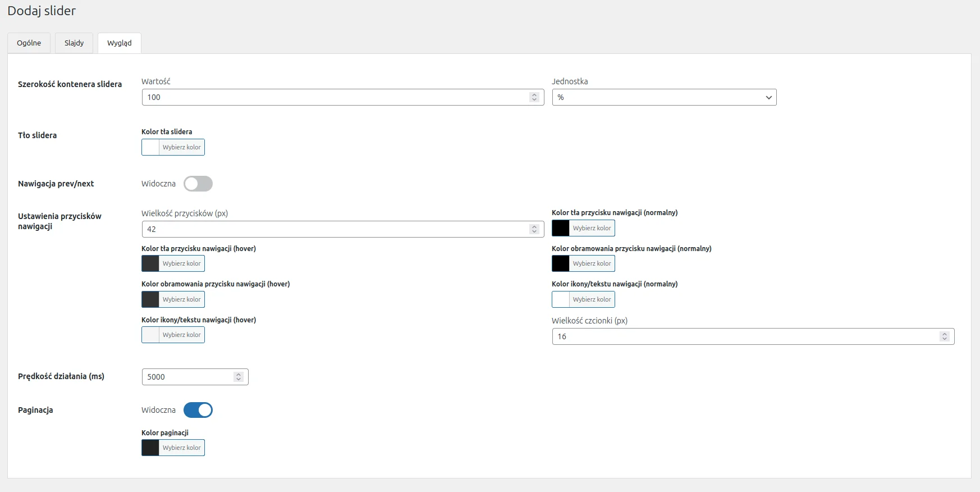Click the stepper arrows in Wartość field
This screenshot has width=980, height=492.
(x=534, y=97)
